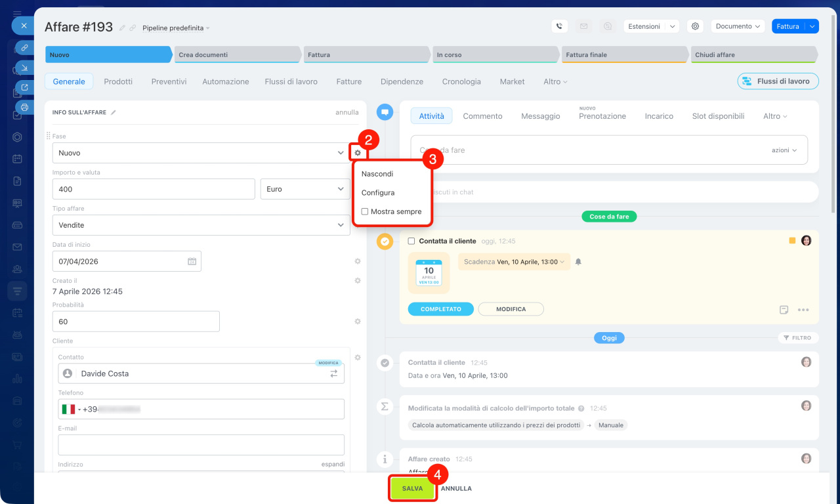Click the yellow color marker on activity
Image resolution: width=840 pixels, height=504 pixels.
pyautogui.click(x=792, y=241)
